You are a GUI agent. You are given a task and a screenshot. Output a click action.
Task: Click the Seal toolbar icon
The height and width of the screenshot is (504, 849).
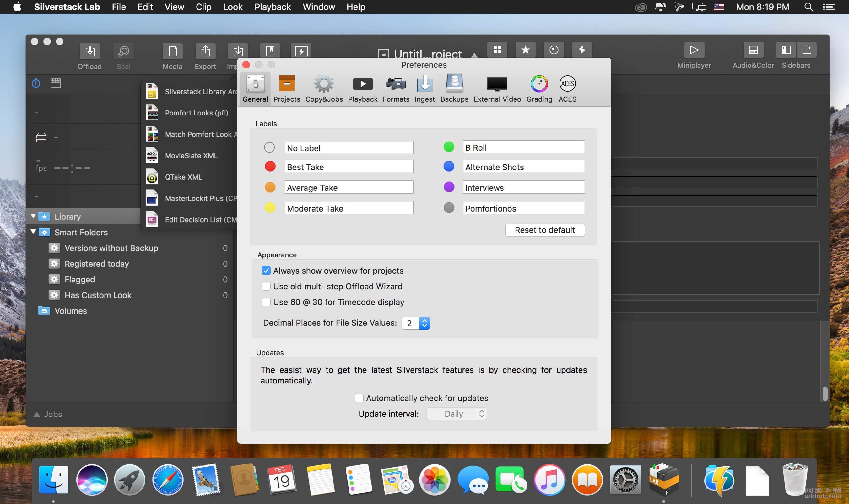pyautogui.click(x=123, y=51)
